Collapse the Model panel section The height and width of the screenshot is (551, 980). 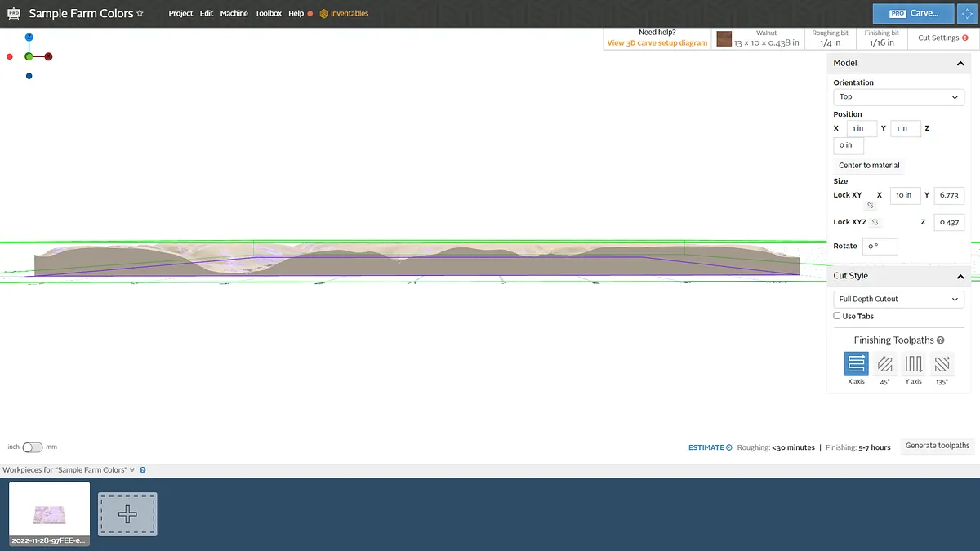[960, 64]
